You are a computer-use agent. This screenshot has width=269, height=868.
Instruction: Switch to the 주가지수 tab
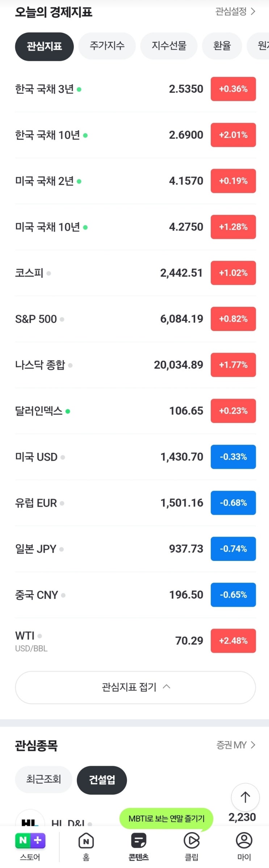click(x=107, y=46)
